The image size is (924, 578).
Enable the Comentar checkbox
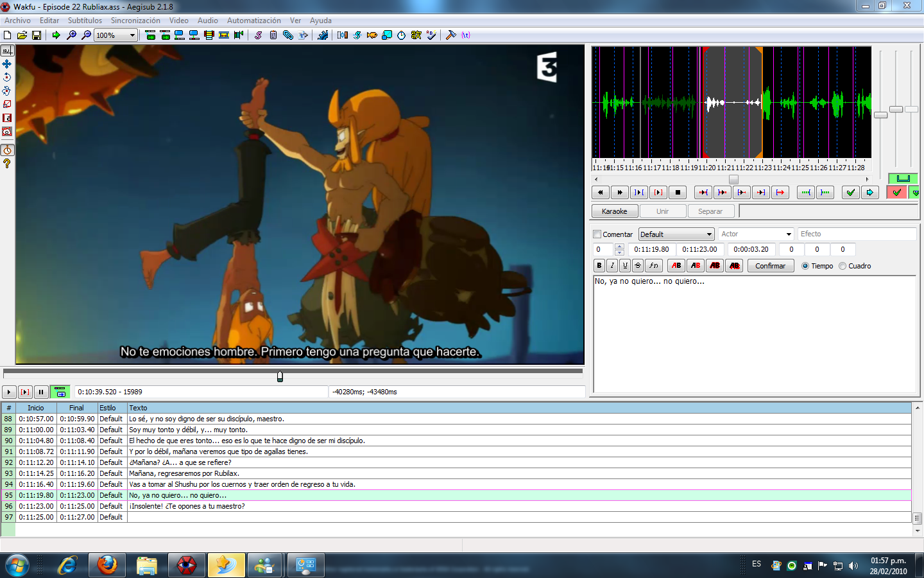tap(597, 234)
